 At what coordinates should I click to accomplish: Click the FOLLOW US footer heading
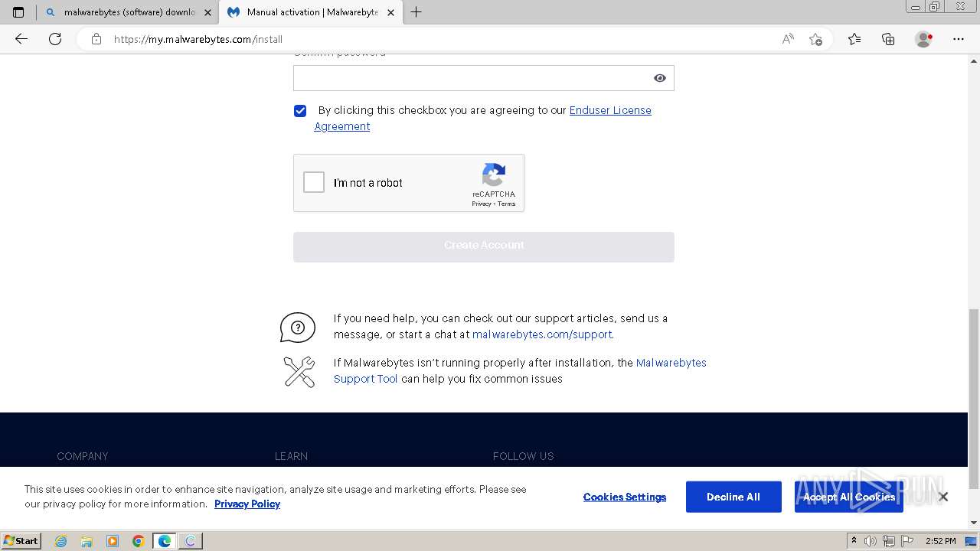(523, 456)
